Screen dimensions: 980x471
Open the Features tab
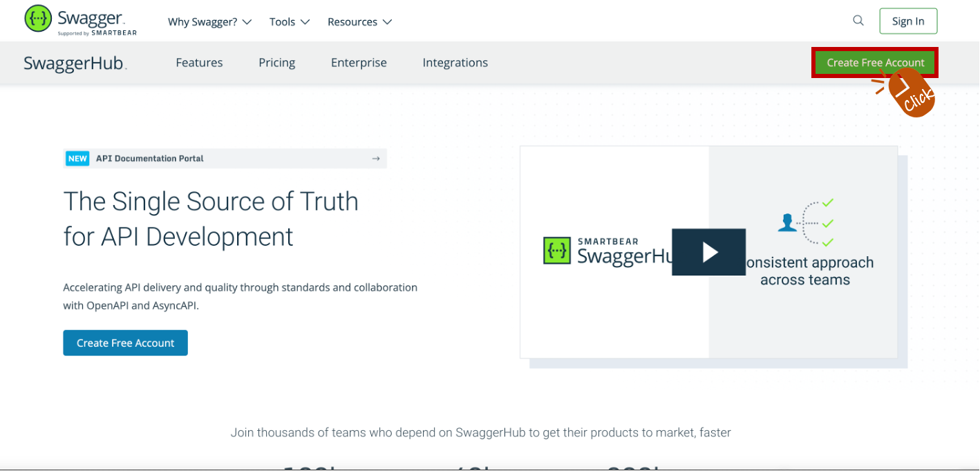pyautogui.click(x=199, y=63)
